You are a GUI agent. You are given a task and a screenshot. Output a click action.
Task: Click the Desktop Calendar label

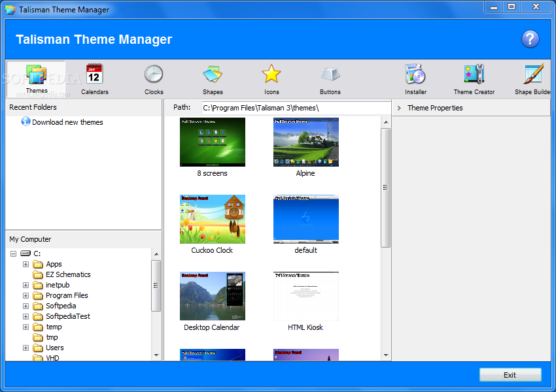(x=212, y=327)
